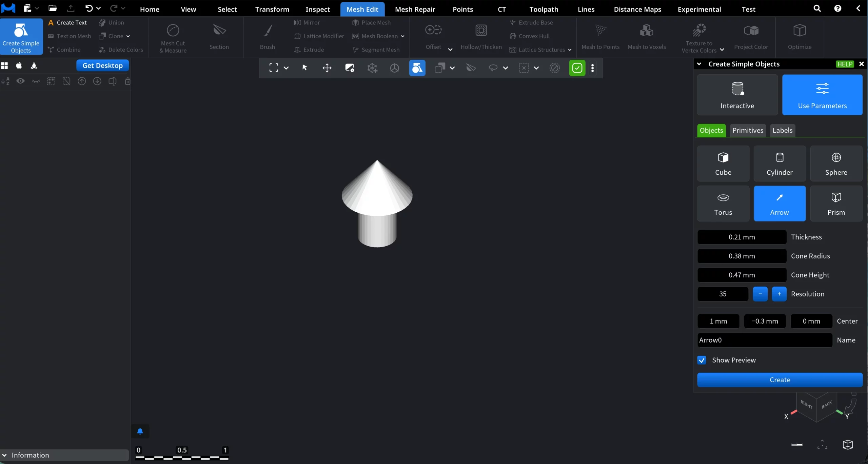Switch to the Mesh Repair tab
The height and width of the screenshot is (464, 868).
pos(415,9)
